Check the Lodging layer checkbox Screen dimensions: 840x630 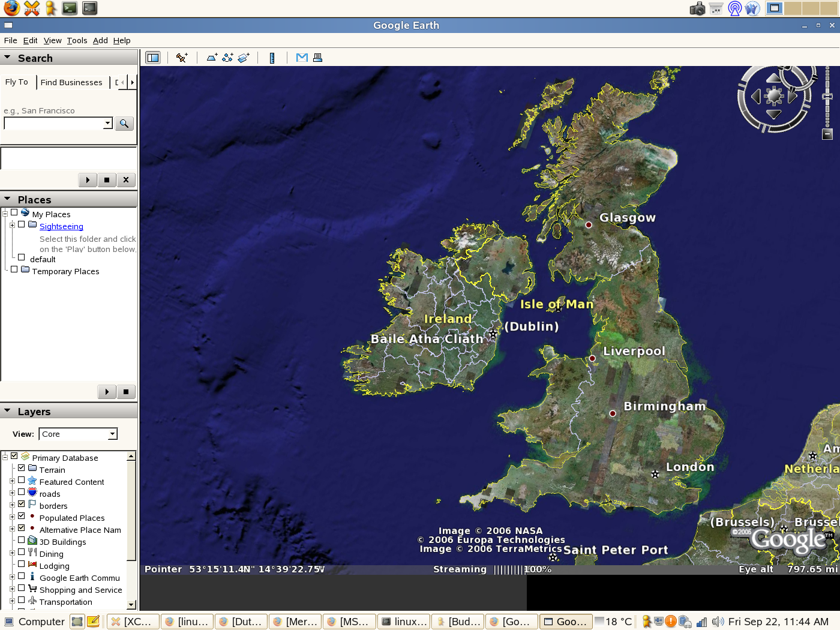[x=22, y=564]
